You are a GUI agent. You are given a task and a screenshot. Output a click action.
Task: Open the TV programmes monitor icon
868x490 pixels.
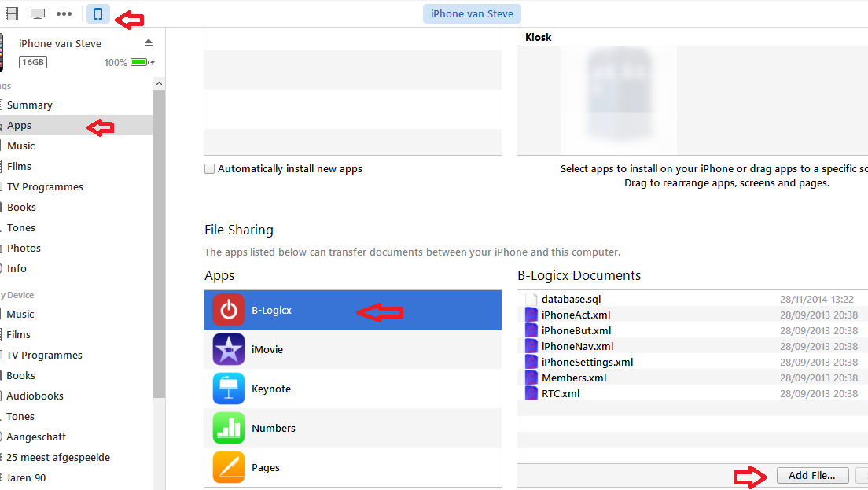pyautogui.click(x=38, y=14)
